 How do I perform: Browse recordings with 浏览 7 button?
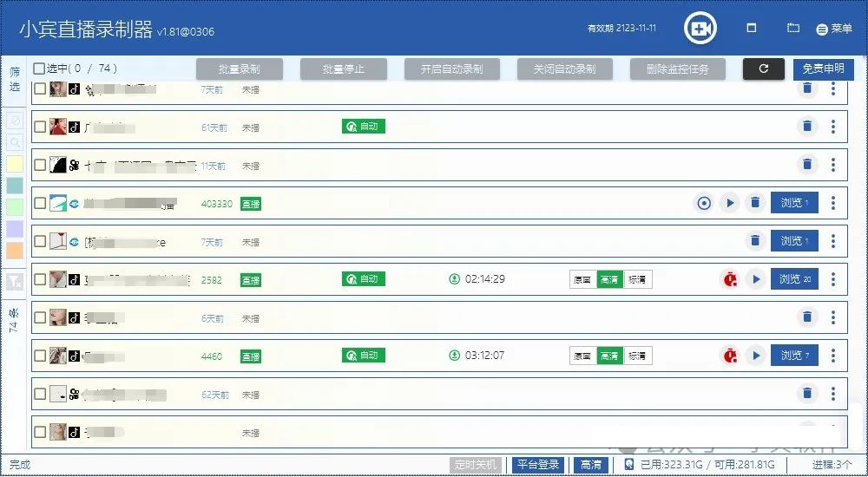tap(794, 356)
